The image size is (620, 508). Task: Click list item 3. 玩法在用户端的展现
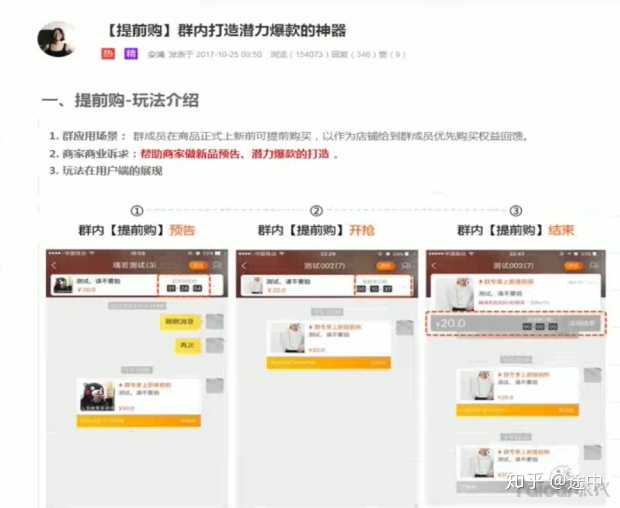click(x=106, y=171)
